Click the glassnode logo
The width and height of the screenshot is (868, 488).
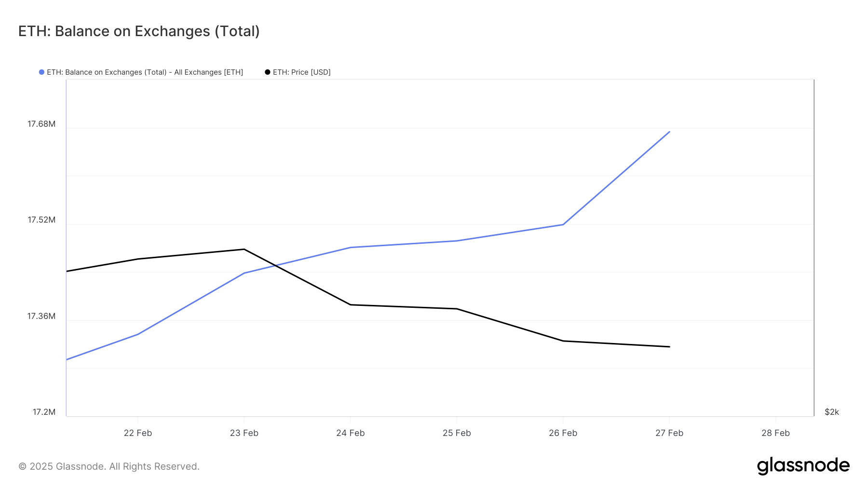coord(803,466)
